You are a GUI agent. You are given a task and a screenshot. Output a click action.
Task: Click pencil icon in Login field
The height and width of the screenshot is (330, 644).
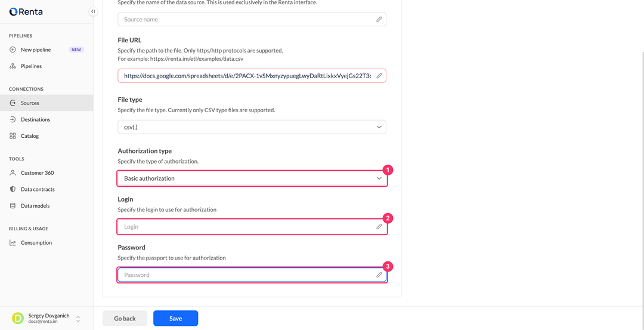tap(379, 226)
